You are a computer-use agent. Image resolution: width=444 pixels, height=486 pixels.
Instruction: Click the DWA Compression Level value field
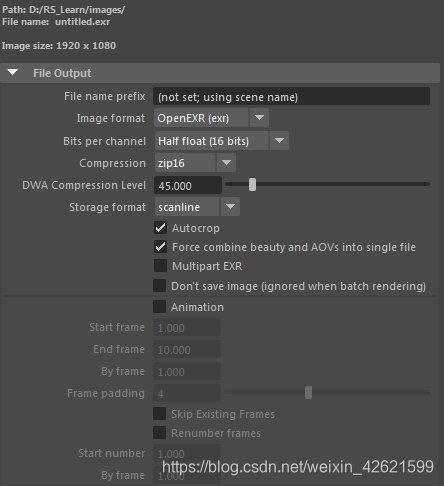(x=188, y=185)
